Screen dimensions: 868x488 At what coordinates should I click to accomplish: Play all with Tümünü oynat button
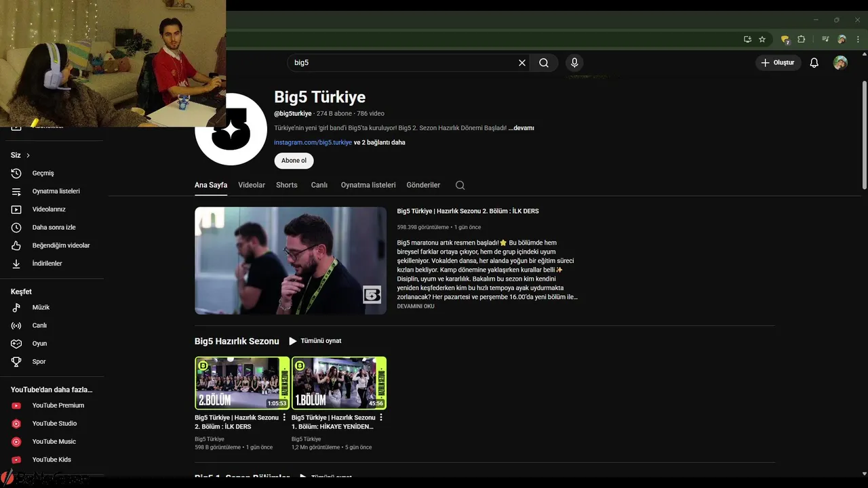(x=315, y=341)
